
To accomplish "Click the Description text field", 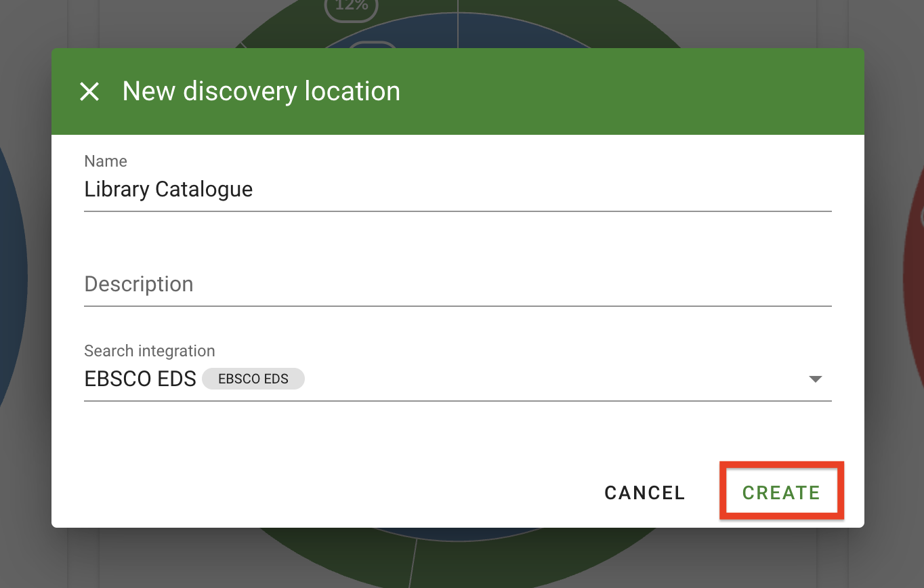I will pos(457,285).
